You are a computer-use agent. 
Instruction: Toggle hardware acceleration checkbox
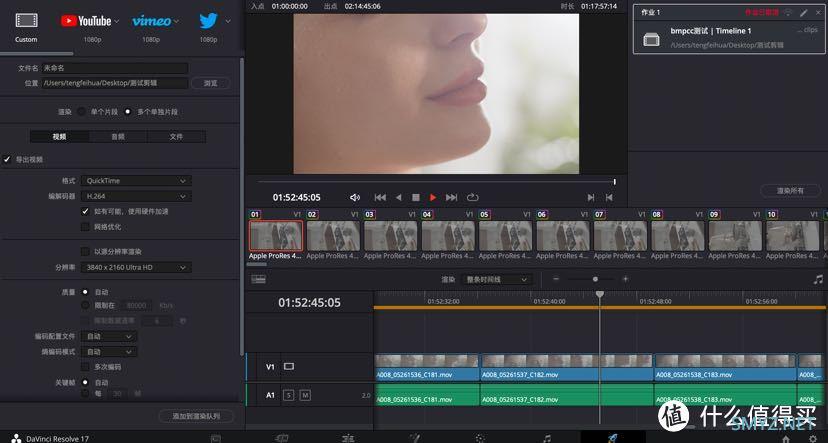[85, 211]
